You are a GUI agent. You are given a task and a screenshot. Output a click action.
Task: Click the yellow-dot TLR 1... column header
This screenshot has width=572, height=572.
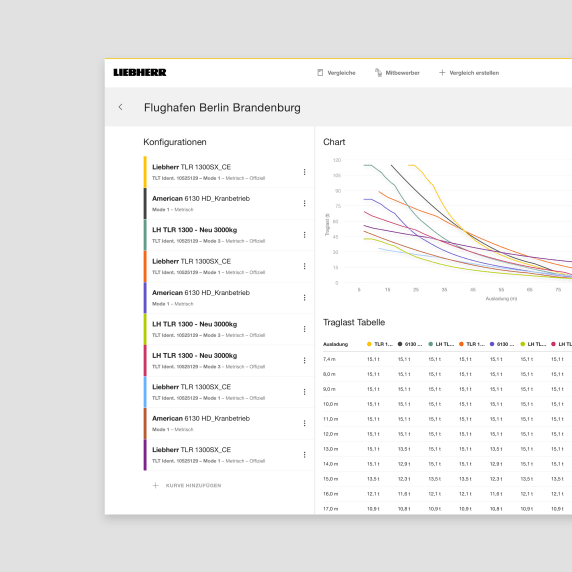[x=380, y=344]
